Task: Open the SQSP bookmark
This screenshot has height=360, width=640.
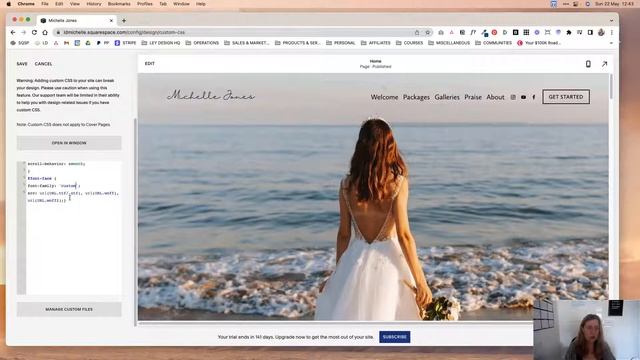Action: click(20, 43)
